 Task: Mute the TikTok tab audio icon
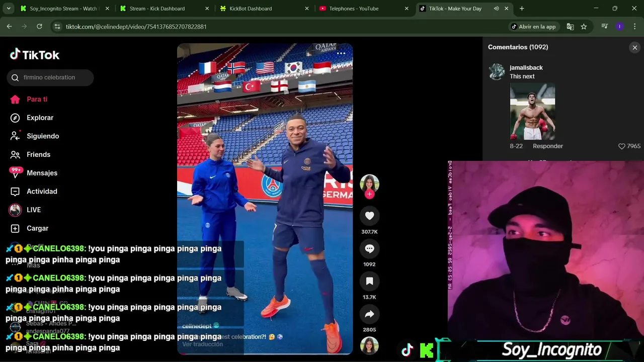[x=496, y=9]
